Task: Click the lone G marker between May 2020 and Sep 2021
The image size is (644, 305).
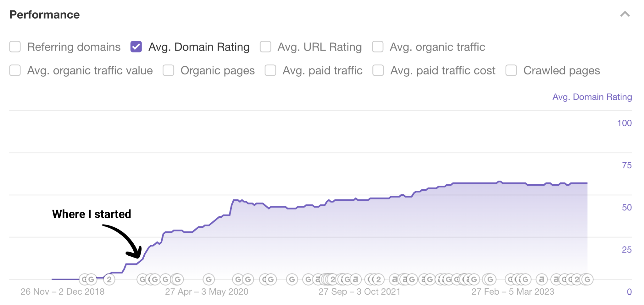Action: pos(292,279)
